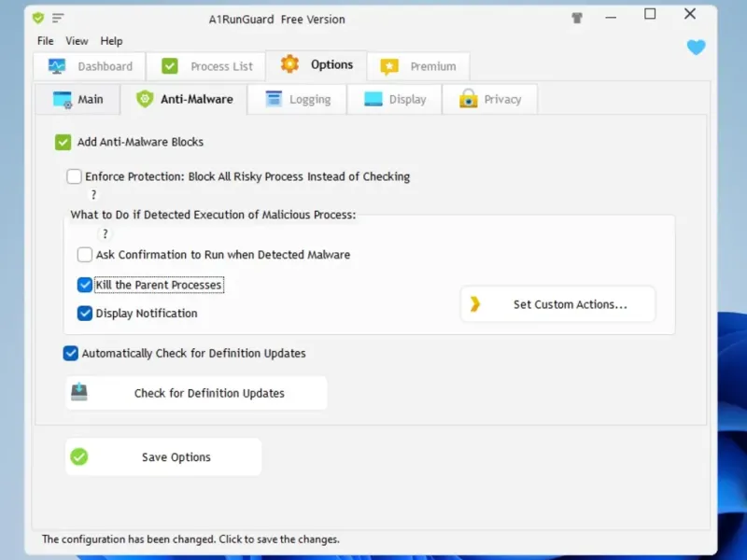The width and height of the screenshot is (747, 560).
Task: Click the green shield app icon in title bar
Action: 38,19
